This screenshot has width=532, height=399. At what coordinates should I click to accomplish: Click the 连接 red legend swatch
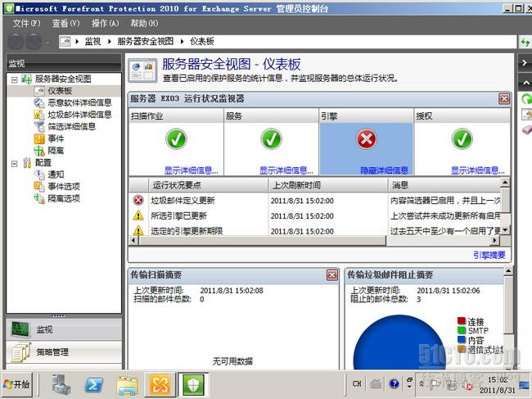pos(461,320)
